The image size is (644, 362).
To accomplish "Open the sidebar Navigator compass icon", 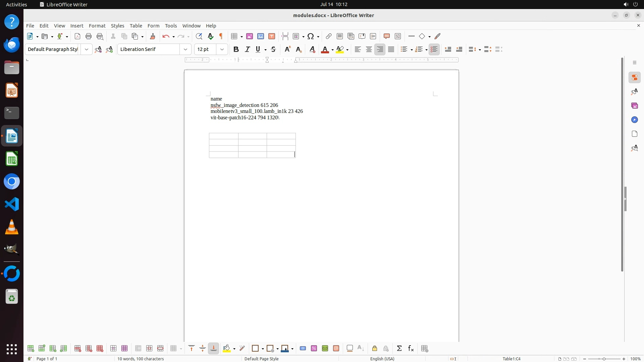I will point(634,120).
